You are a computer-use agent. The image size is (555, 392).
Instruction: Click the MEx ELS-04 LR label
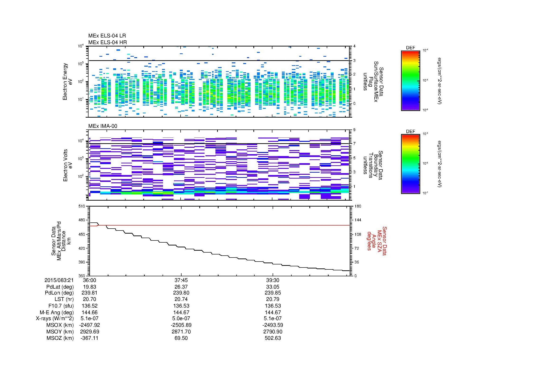[107, 36]
